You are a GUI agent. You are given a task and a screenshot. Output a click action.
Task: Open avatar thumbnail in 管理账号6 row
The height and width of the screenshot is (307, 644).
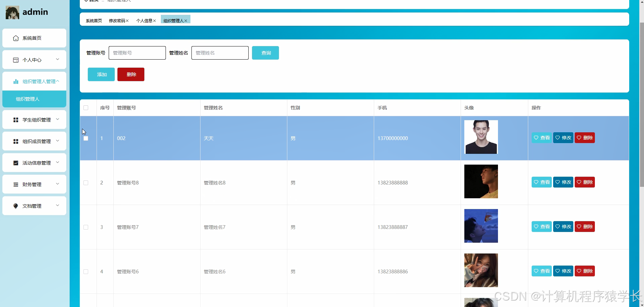click(x=481, y=270)
